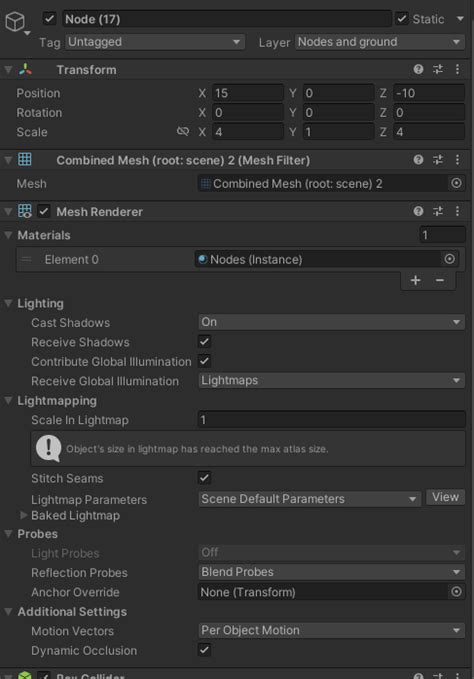The width and height of the screenshot is (474, 679).
Task: Click Mesh object picker circle icon
Action: 456,183
